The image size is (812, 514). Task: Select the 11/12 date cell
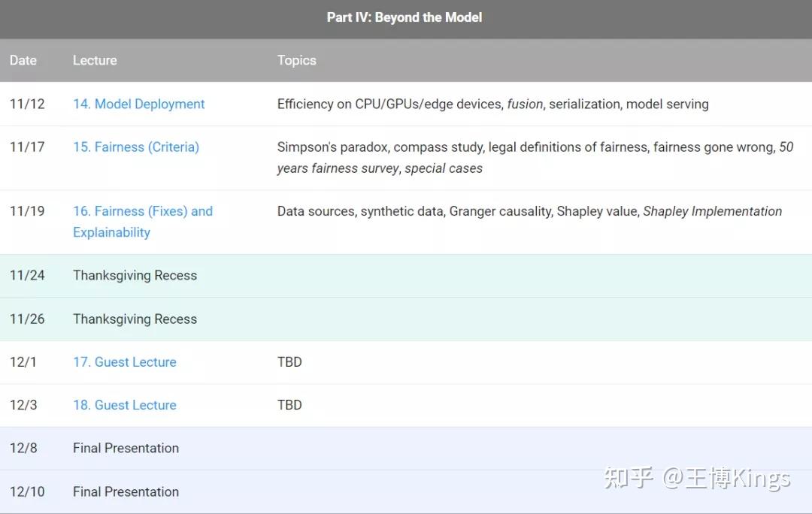pyautogui.click(x=27, y=104)
